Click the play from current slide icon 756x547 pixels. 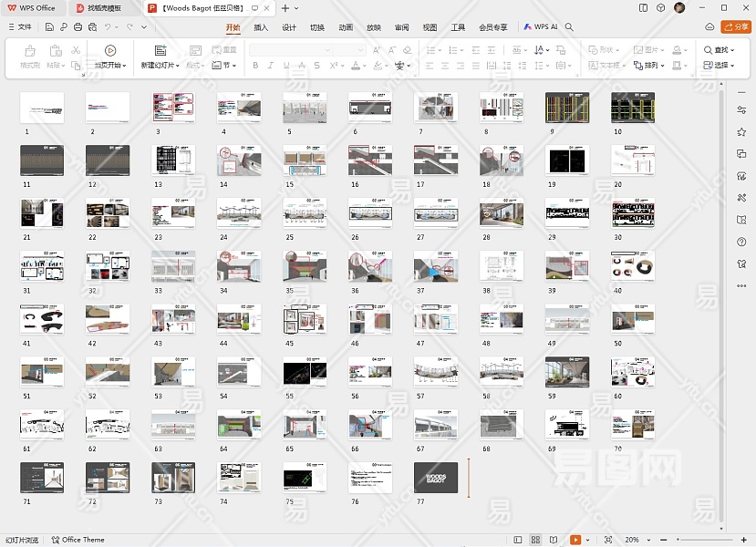tap(110, 51)
